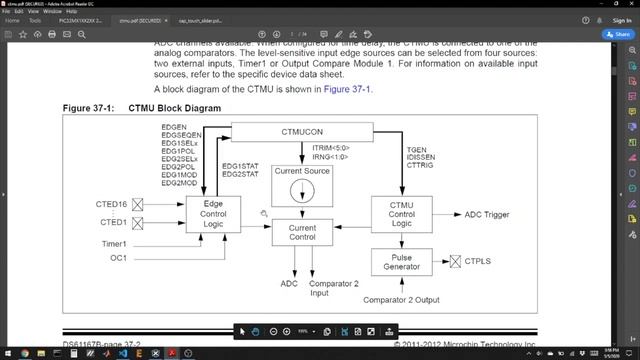The height and width of the screenshot is (360, 640).
Task: Select fit one full page view
Action: click(x=358, y=332)
